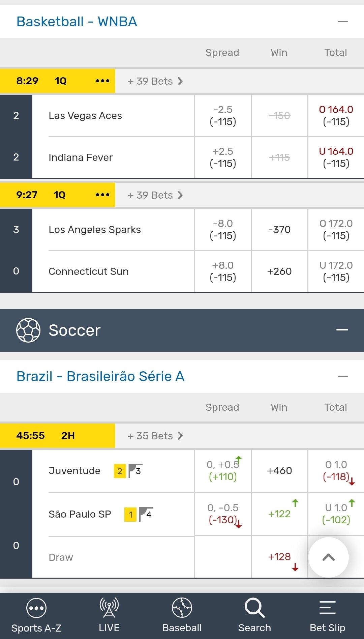Pick Over 172.0 total for Sparks game
This screenshot has width=364, height=639.
point(336,230)
